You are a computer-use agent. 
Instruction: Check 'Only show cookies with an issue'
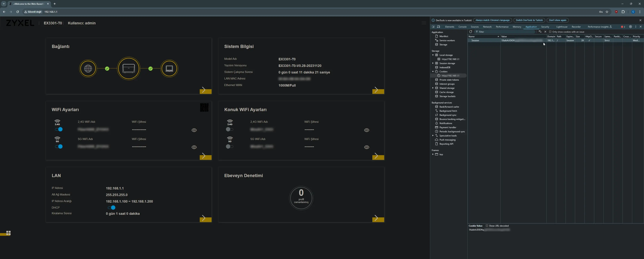[550, 32]
